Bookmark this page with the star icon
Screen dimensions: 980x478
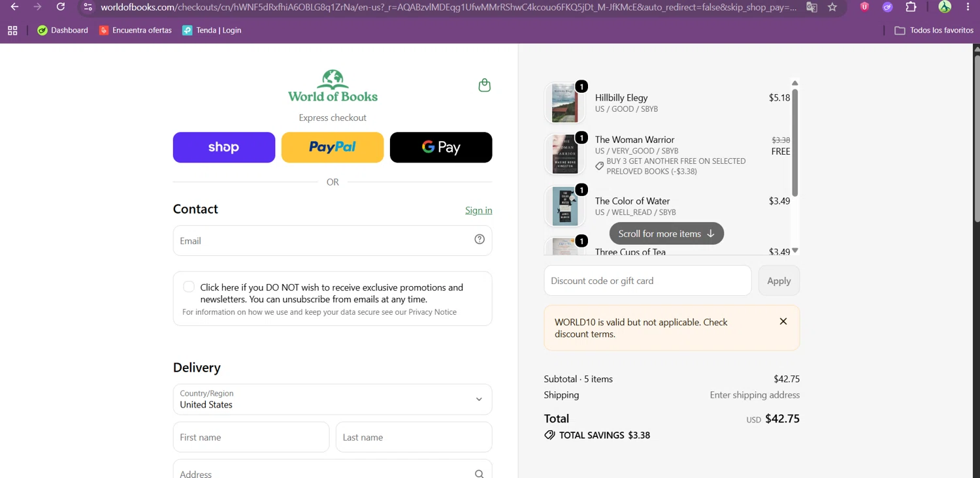click(832, 7)
